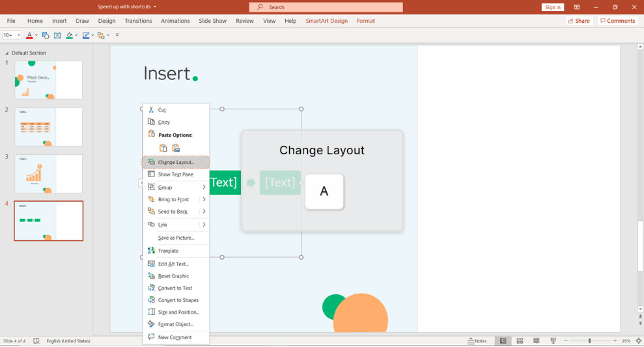Screen dimensions: 644x347
Task: Open the Insert ribbon tab
Action: point(59,21)
